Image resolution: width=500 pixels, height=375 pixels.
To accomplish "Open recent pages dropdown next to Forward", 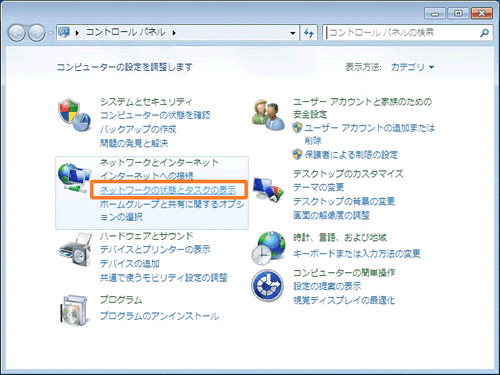I will [50, 33].
